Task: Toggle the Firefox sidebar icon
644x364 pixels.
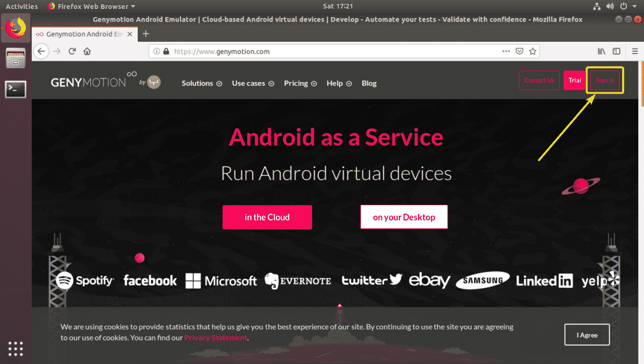Action: pyautogui.click(x=616, y=51)
